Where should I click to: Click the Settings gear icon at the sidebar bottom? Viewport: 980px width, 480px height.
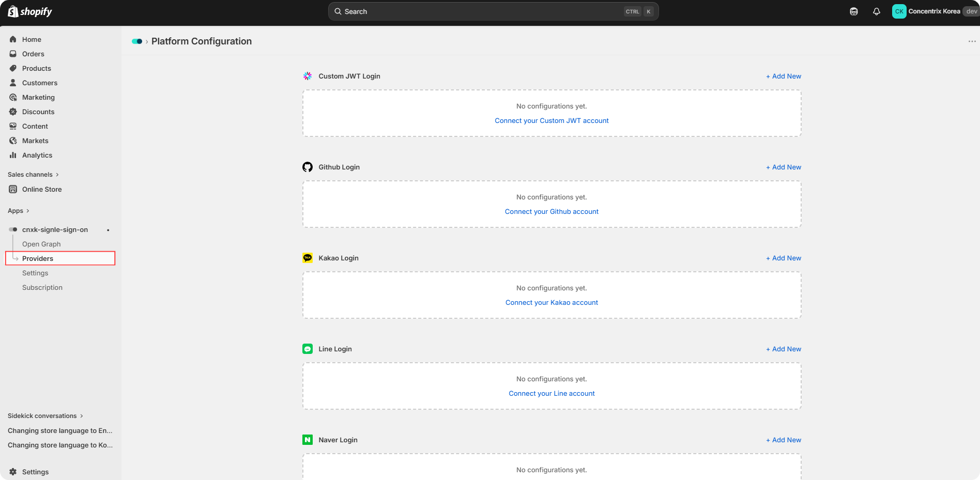click(x=13, y=472)
